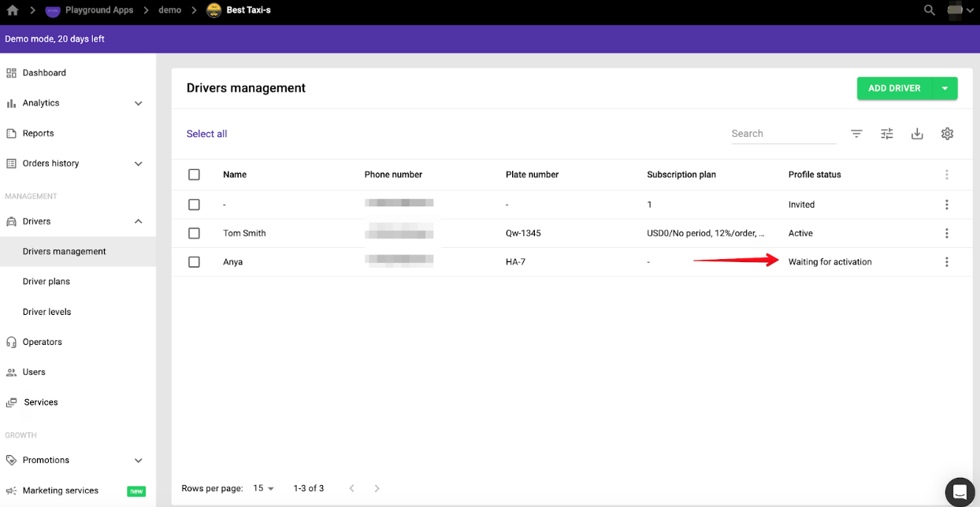This screenshot has height=507, width=980.
Task: Open the three-dot menu for Anya
Action: [946, 262]
